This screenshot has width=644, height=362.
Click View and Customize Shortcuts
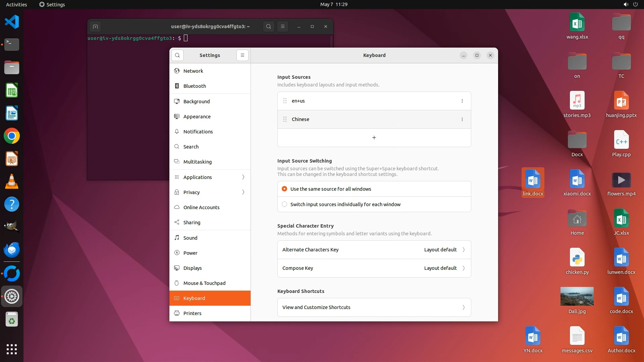[x=374, y=307]
